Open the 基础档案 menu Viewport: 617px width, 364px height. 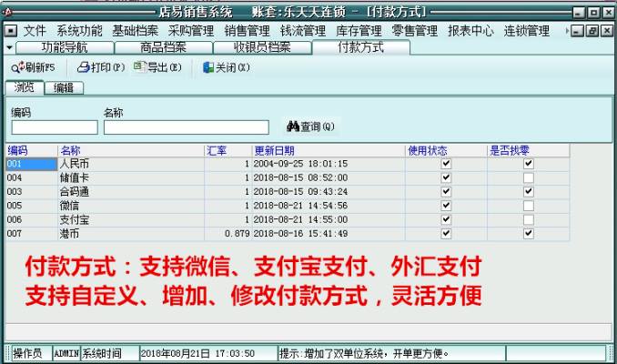[x=136, y=31]
